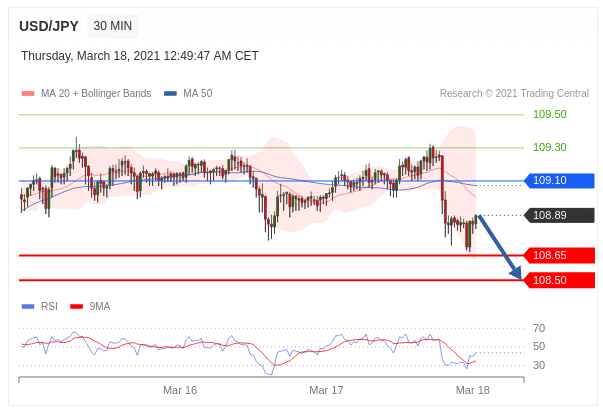This screenshot has height=409, width=603.
Task: Click the RSI 70 level label
Action: pos(539,328)
